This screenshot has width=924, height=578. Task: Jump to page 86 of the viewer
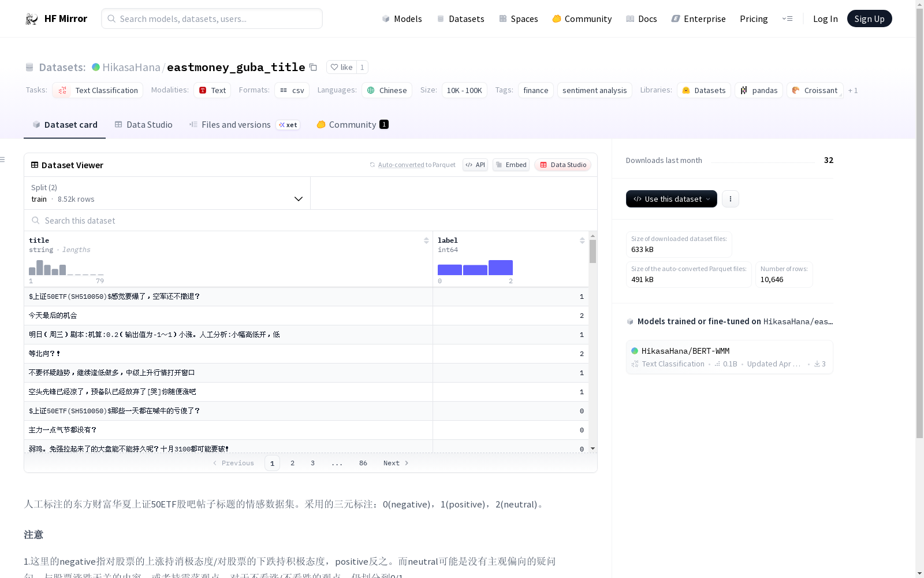pyautogui.click(x=363, y=463)
